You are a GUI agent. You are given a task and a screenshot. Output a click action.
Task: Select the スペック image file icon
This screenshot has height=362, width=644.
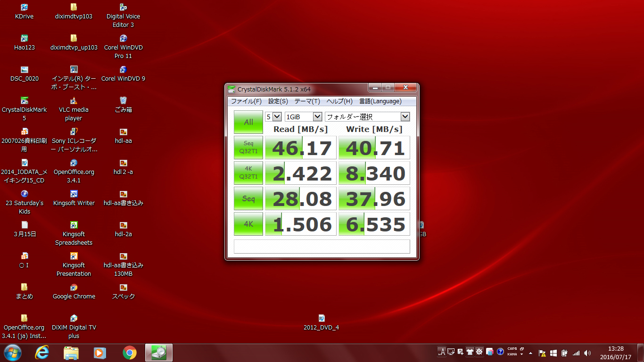(x=123, y=292)
